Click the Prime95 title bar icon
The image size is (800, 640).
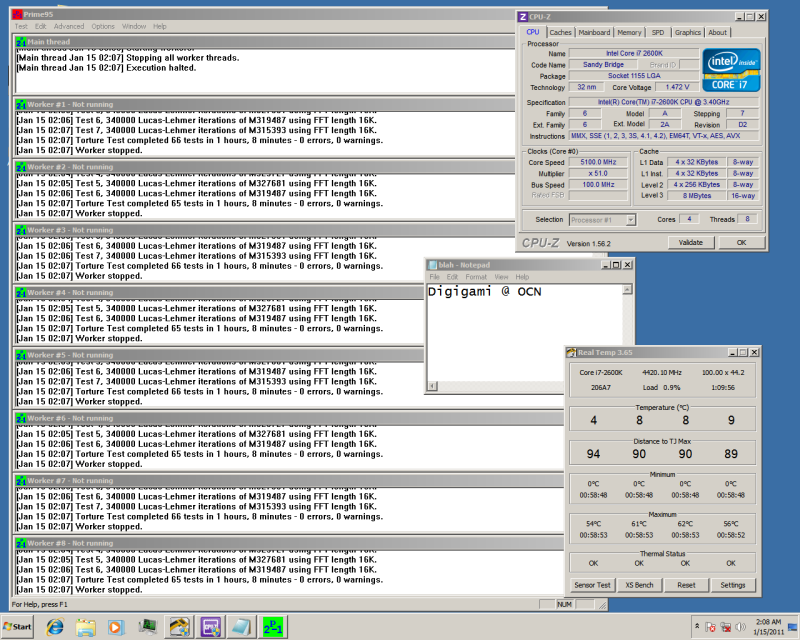click(17, 14)
